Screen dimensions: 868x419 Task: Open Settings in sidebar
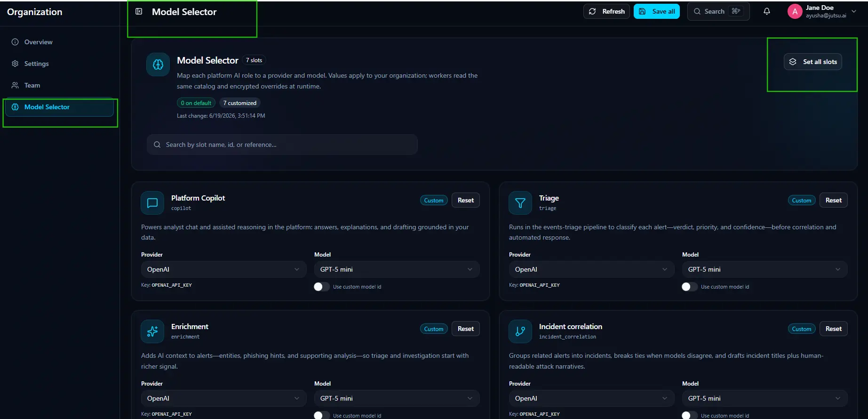(59, 64)
